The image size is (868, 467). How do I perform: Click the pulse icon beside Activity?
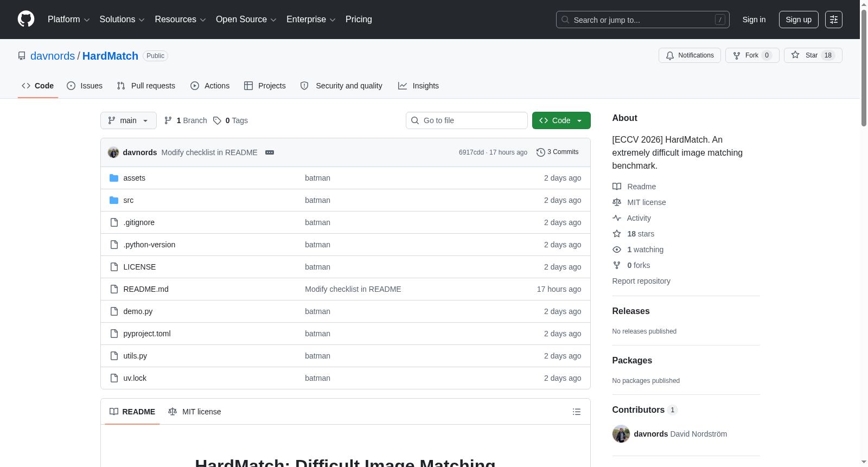click(x=617, y=218)
